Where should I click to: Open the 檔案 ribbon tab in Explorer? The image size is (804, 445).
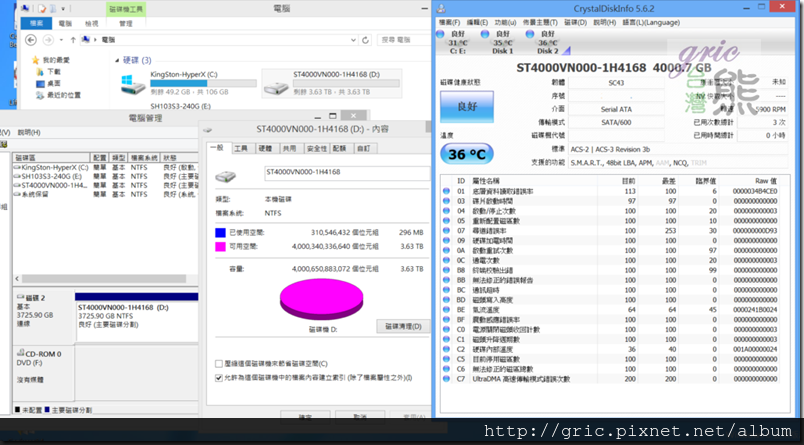click(36, 24)
